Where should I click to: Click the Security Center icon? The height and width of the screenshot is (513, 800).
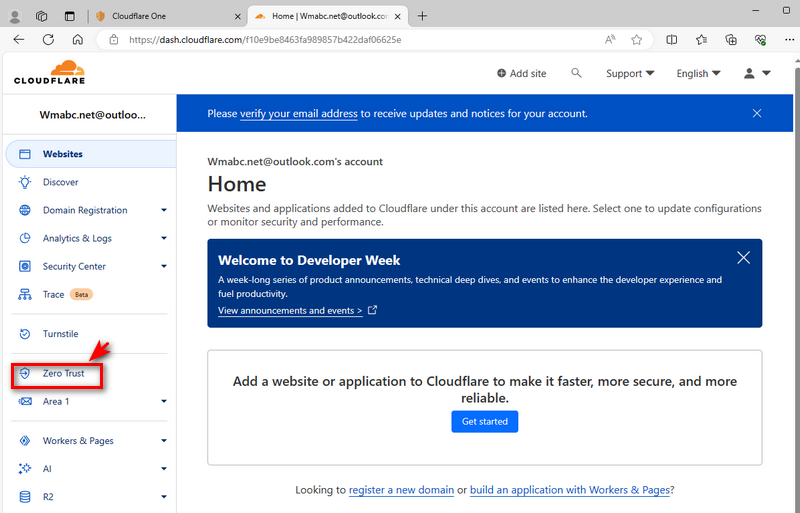[24, 266]
